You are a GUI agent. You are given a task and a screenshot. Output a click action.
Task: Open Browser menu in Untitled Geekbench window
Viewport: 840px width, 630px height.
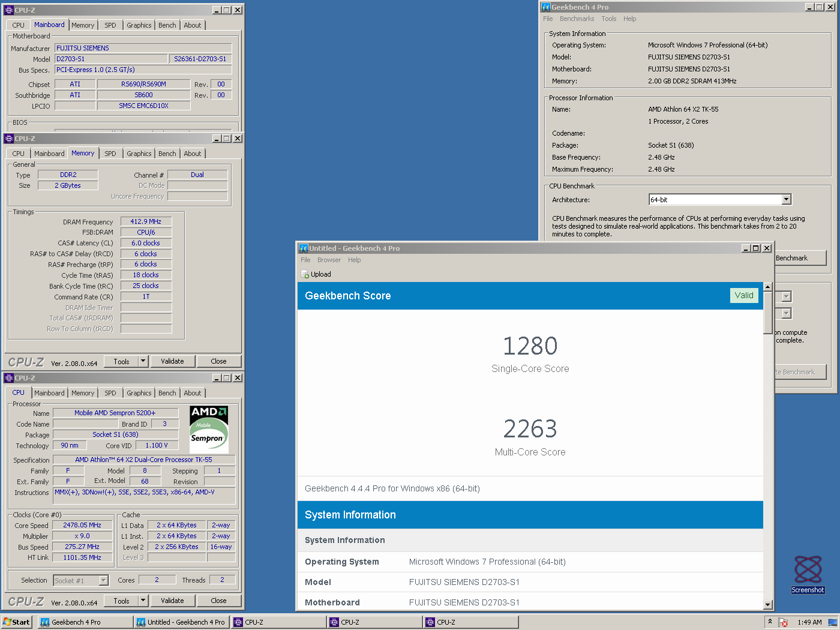click(x=329, y=260)
